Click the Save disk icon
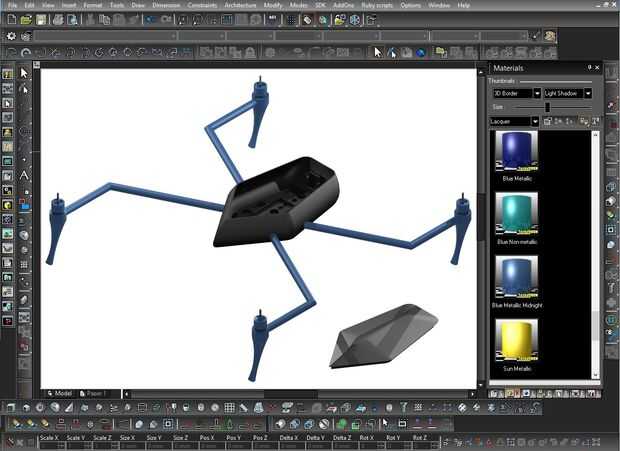This screenshot has width=620, height=451. [41, 19]
